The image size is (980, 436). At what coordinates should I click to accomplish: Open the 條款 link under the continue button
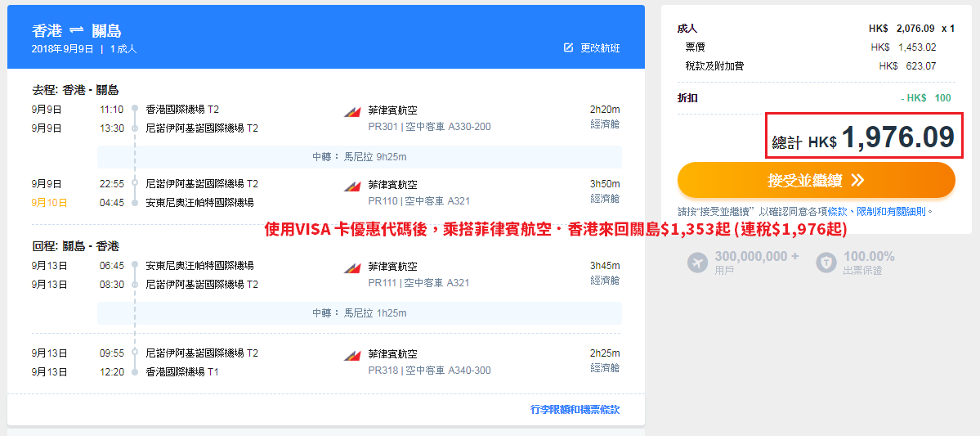pos(837,211)
